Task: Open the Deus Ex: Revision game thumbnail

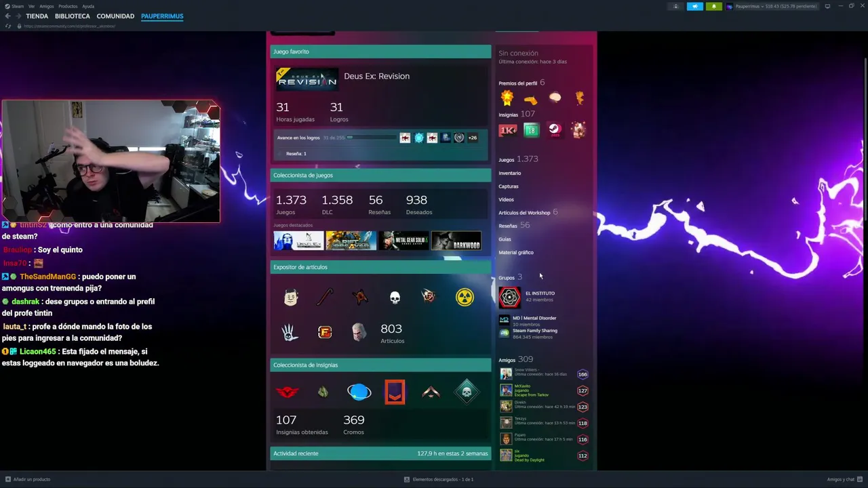Action: (307, 79)
